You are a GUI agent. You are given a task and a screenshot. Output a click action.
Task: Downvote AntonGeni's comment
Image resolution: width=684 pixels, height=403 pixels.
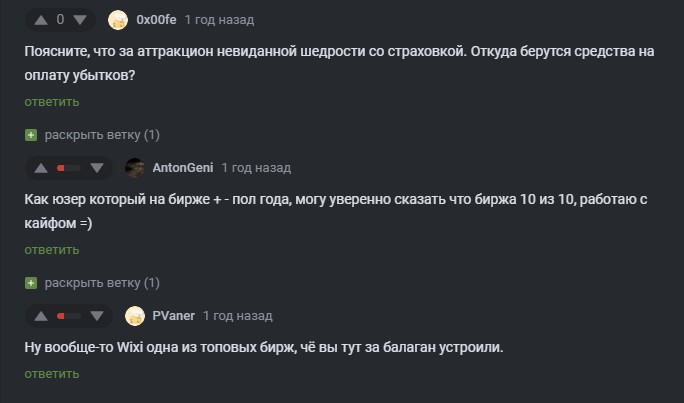[96, 168]
